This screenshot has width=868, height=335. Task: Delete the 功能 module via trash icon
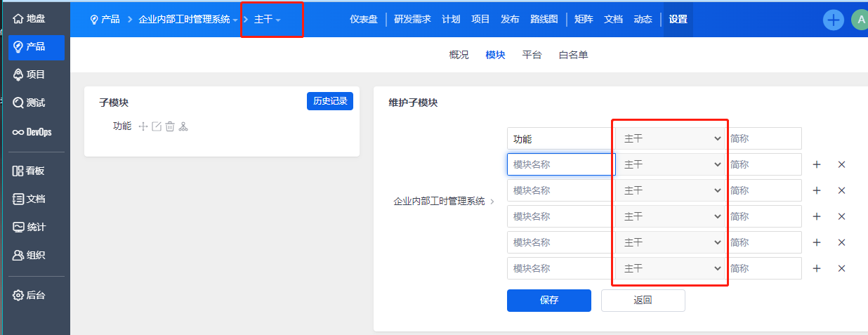169,126
